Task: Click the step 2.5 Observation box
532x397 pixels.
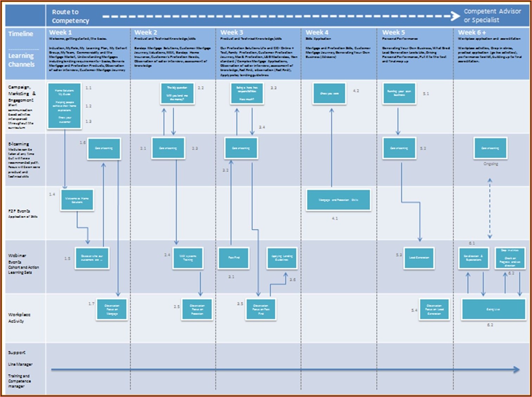Action: pos(197,309)
